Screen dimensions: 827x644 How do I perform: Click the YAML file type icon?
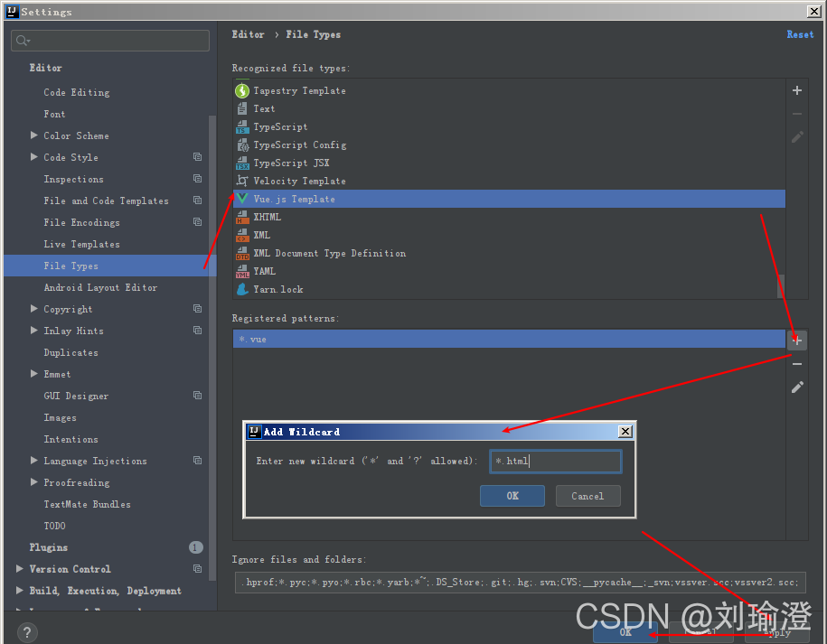pyautogui.click(x=242, y=271)
